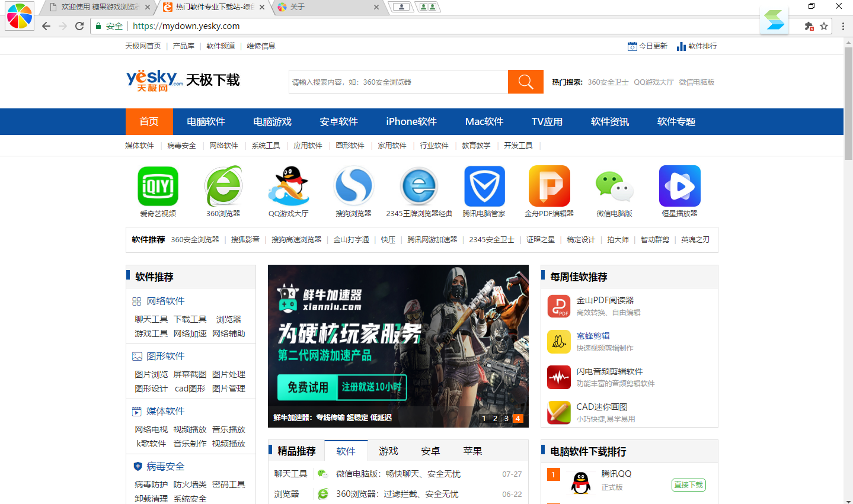Select banner slide number 3
853x504 pixels.
506,418
